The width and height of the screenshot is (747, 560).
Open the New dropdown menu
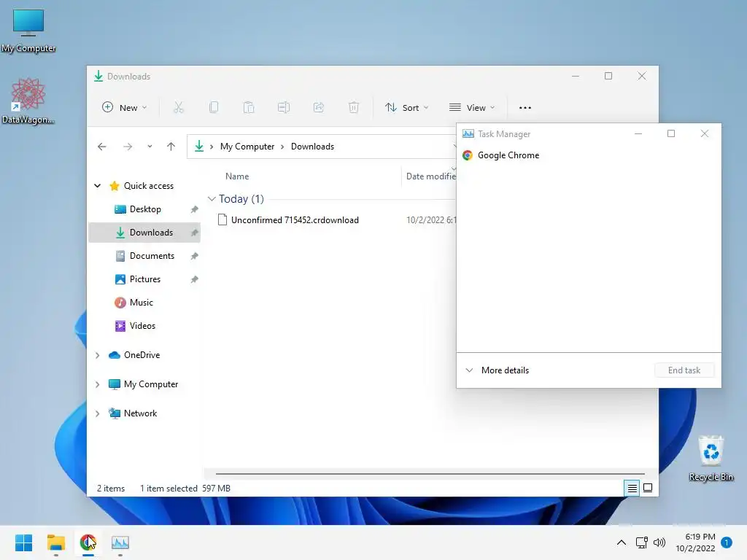point(124,108)
